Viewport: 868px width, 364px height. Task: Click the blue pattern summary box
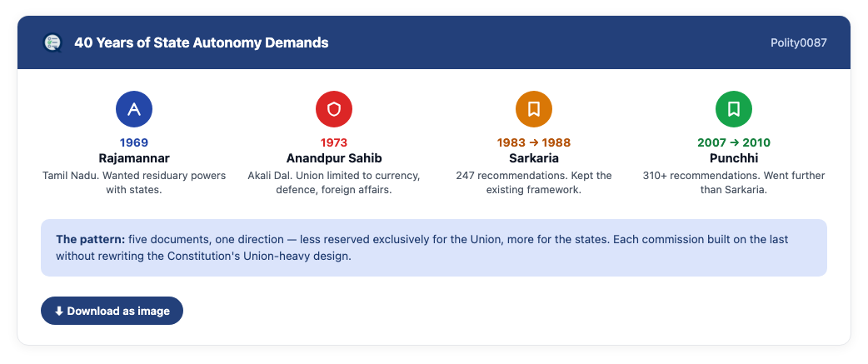pos(434,248)
